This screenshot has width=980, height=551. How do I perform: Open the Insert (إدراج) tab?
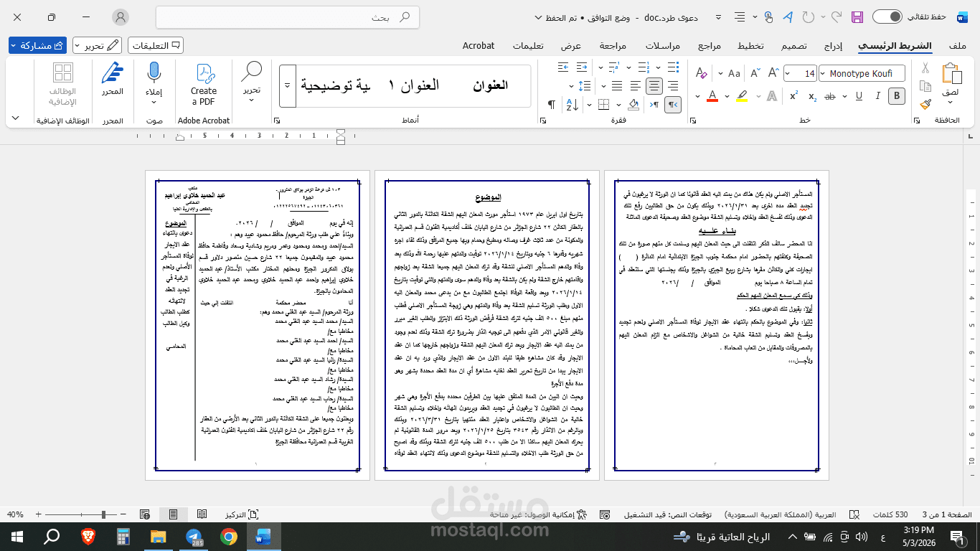tap(833, 45)
